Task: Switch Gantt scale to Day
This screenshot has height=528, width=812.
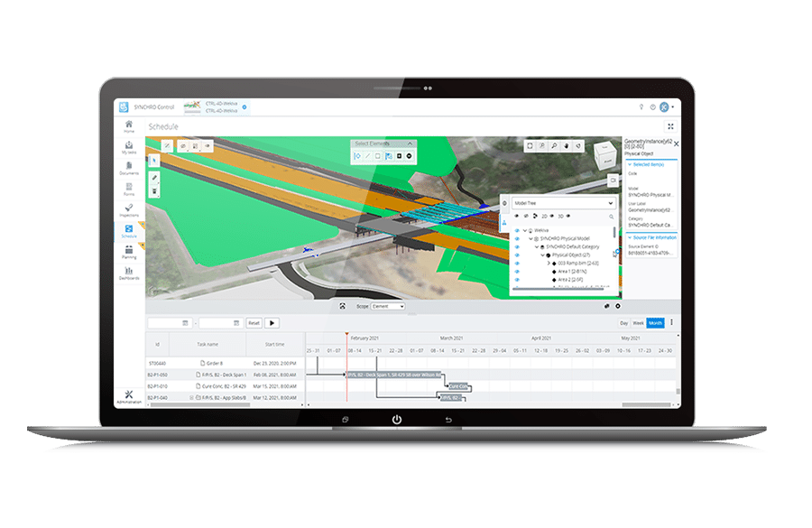Action: 624,323
